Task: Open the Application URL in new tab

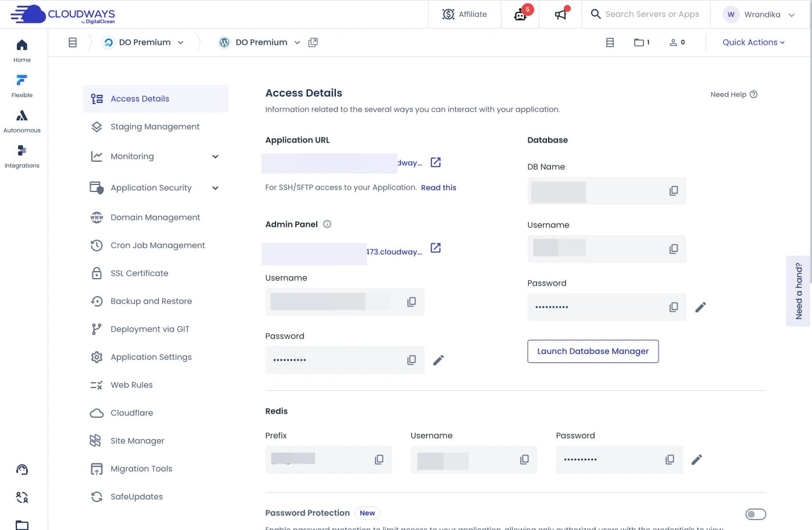Action: tap(435, 162)
